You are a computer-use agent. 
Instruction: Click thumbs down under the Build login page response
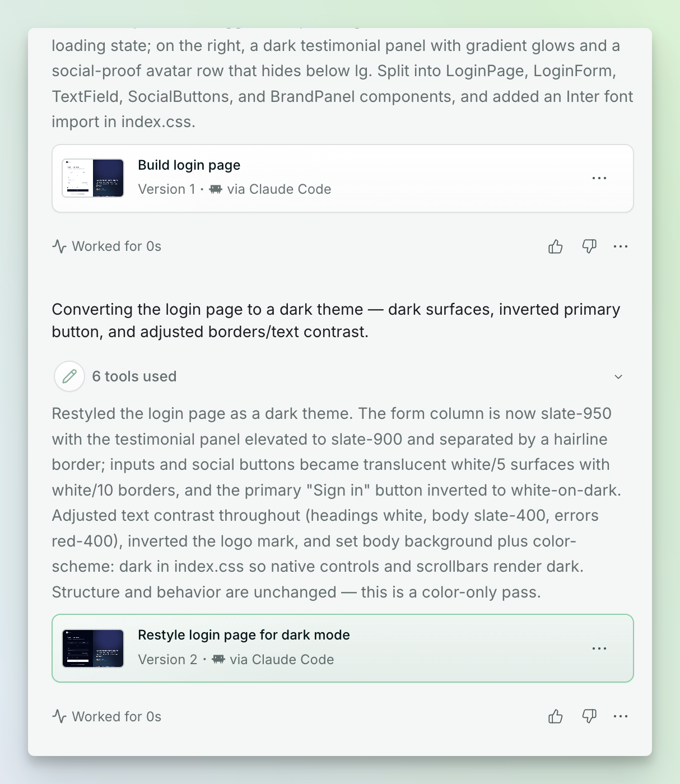pos(589,246)
